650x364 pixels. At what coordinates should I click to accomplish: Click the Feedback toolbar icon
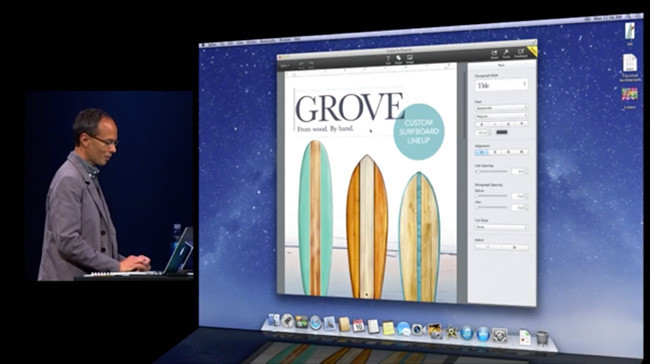tap(520, 53)
